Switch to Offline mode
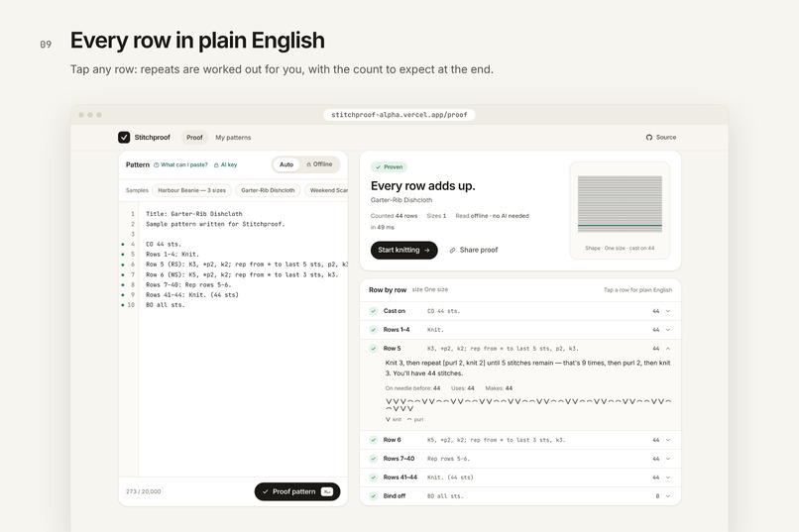Screen dimensions: 799x532 [x=319, y=164]
